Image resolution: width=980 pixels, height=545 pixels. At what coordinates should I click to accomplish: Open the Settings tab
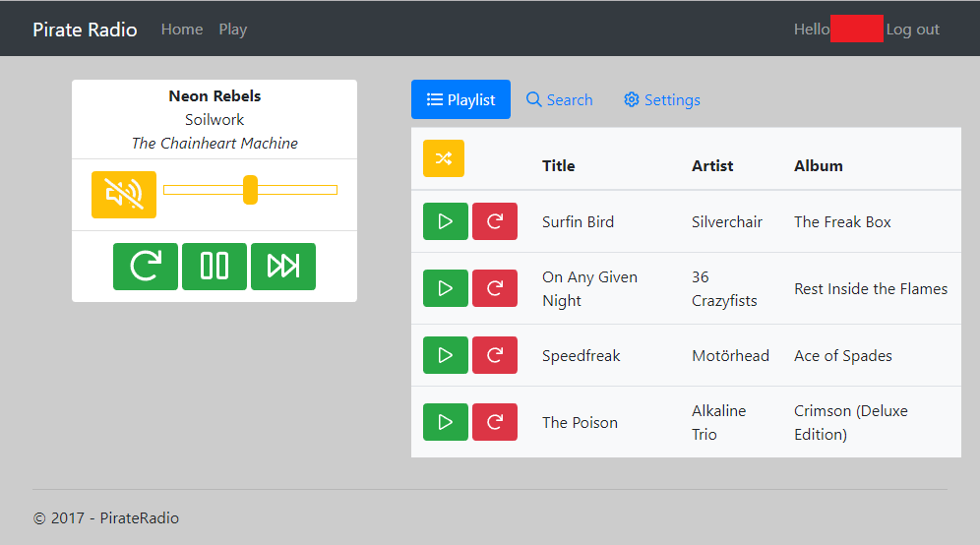[662, 99]
